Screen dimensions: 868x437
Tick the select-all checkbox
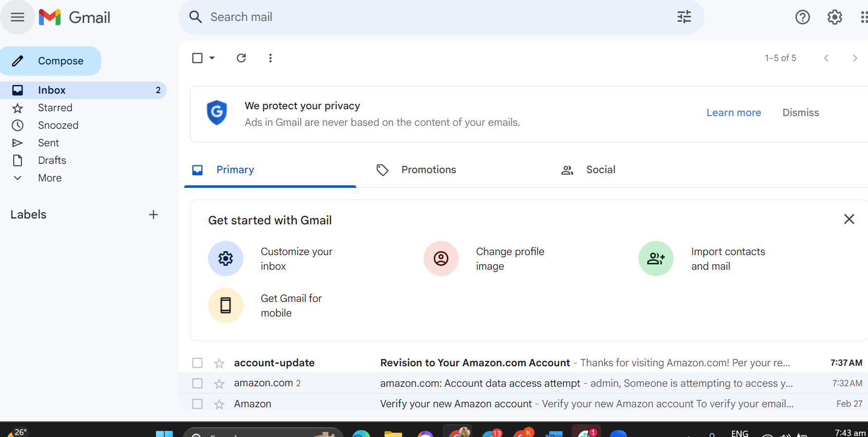tap(197, 58)
